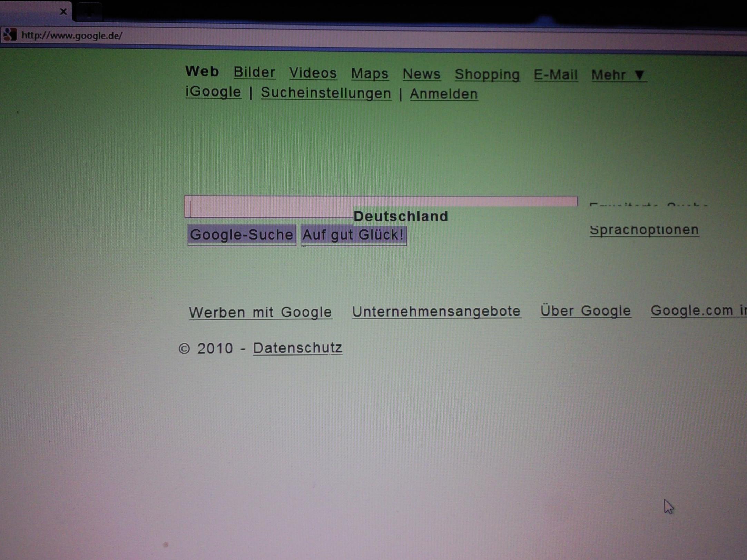
Task: Click the Google-Suche button
Action: click(x=242, y=235)
